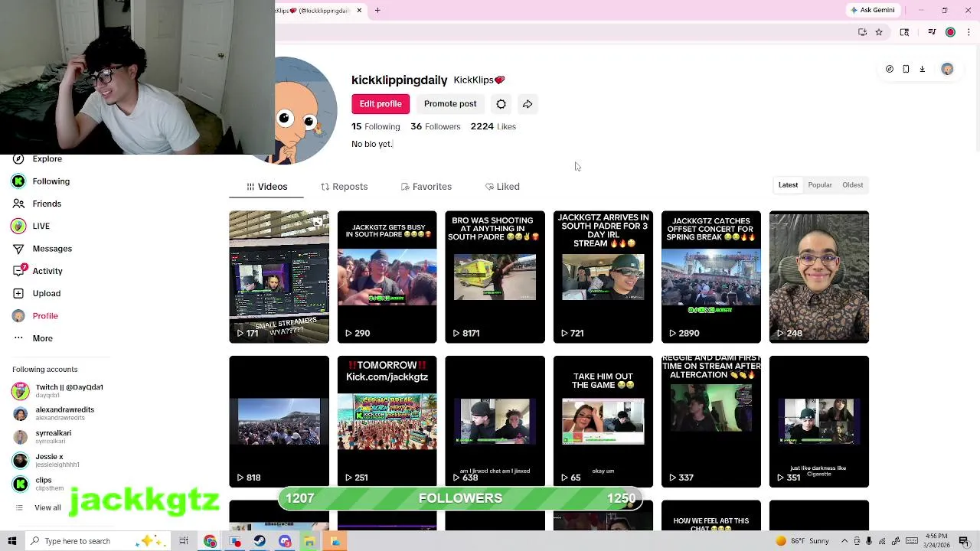Open the How We Feel Abt This Chat video
This screenshot has width=980, height=551.
[710, 516]
